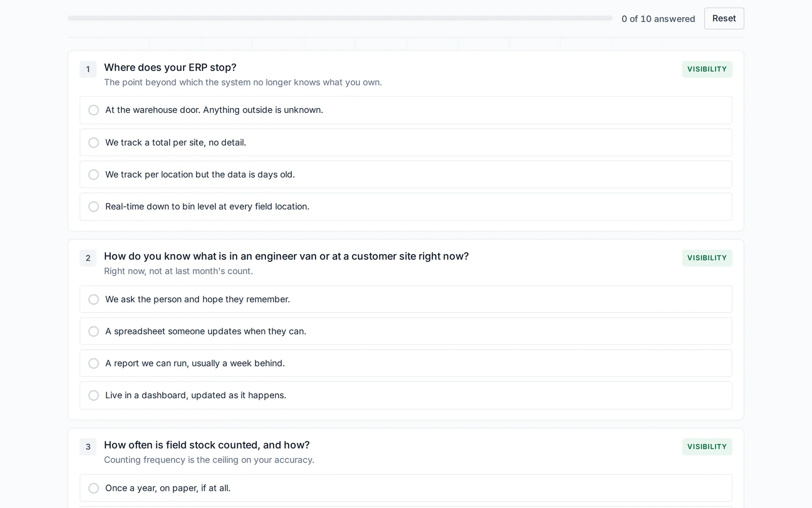Image resolution: width=812 pixels, height=508 pixels.
Task: Click heading 'Where does your ERP stop?'
Action: point(170,68)
